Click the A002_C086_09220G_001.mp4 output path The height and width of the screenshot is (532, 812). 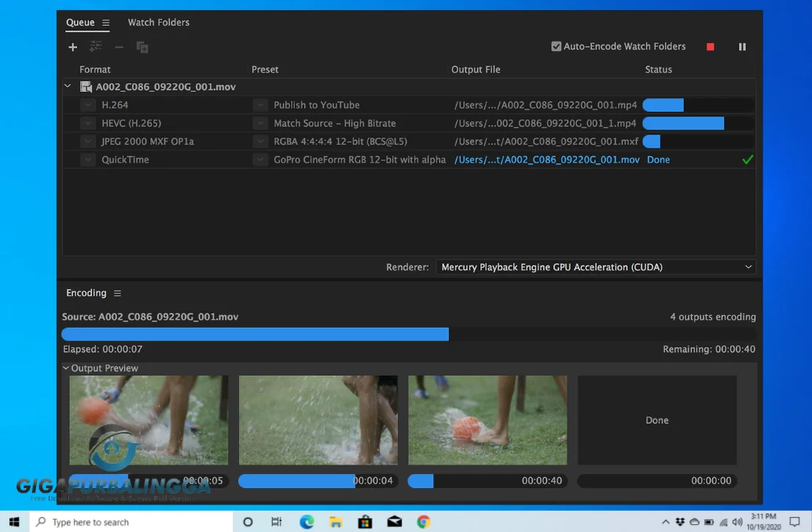[x=546, y=105]
